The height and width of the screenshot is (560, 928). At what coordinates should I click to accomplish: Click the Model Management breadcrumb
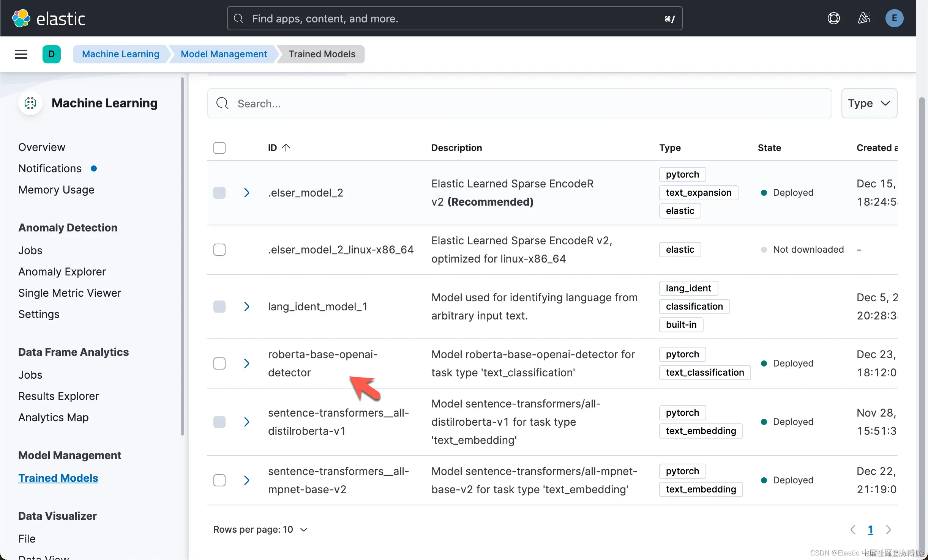point(224,54)
